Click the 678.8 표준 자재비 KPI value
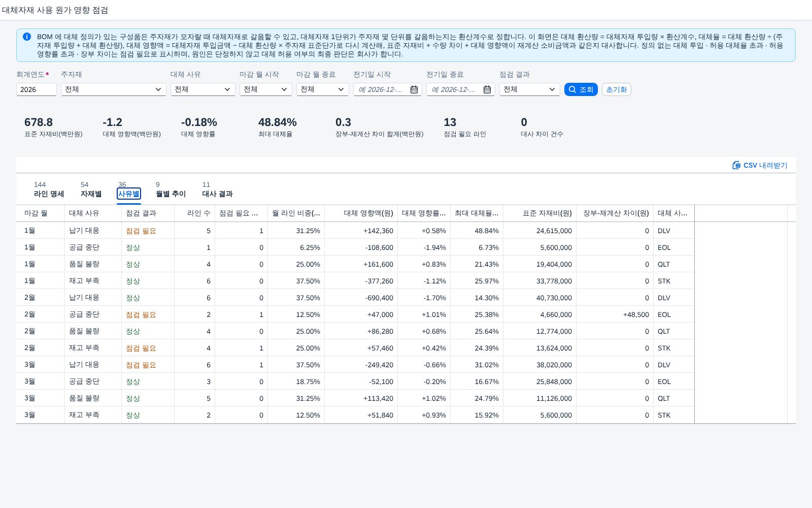Screen dimensions: 812x508 (x=39, y=122)
